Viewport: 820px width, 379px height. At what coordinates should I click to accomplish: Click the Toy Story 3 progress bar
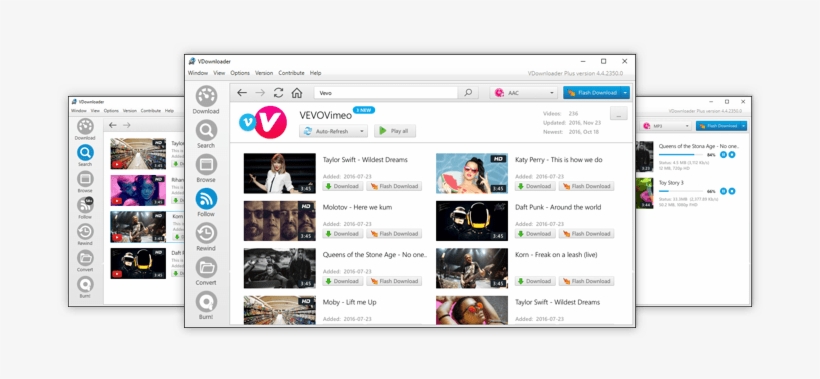[x=681, y=191]
